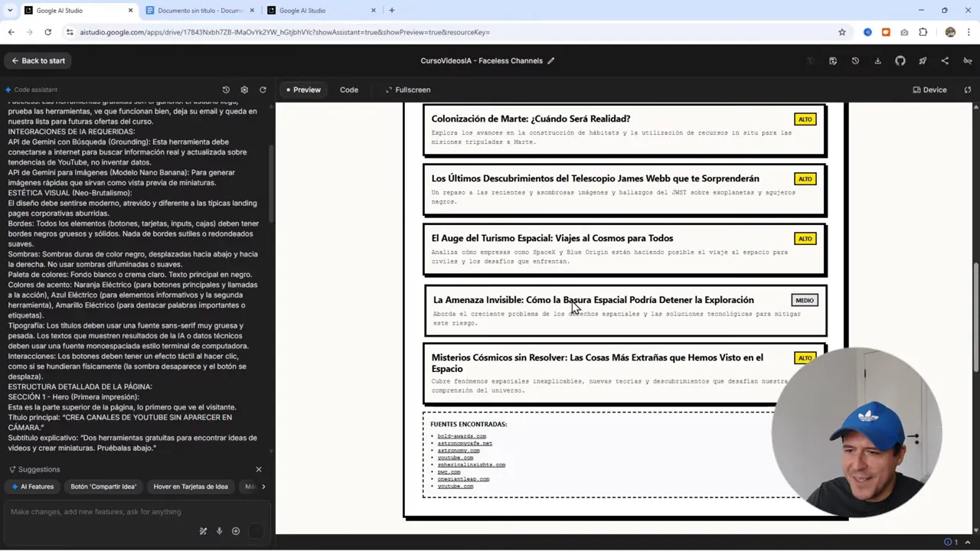Enable the Device preview toggle
The image size is (980, 551).
[x=929, y=90]
